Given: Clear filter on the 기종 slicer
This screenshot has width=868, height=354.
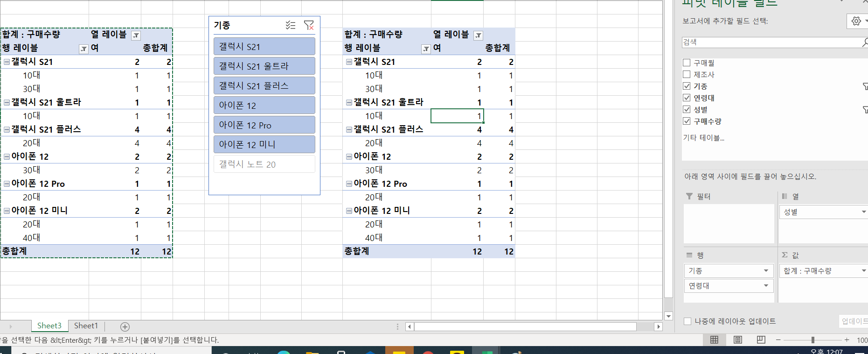Looking at the screenshot, I should tap(309, 25).
